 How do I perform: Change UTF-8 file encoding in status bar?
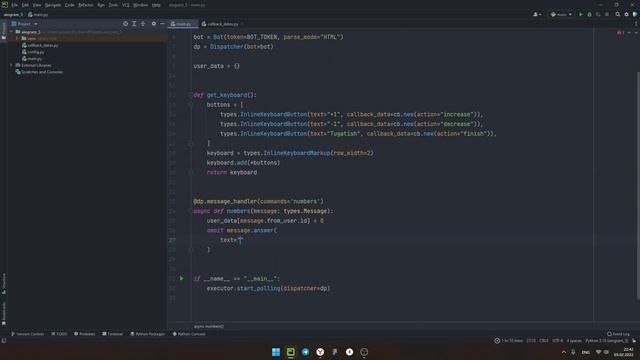(x=558, y=340)
